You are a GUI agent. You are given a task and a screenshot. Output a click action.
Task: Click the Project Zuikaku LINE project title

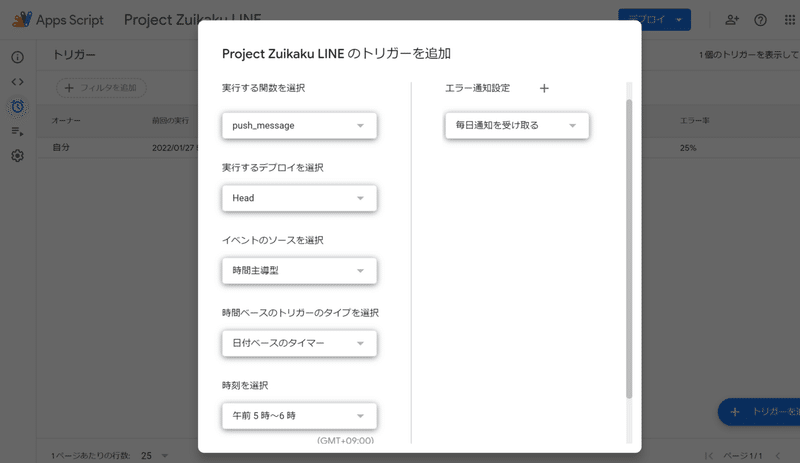coord(192,20)
